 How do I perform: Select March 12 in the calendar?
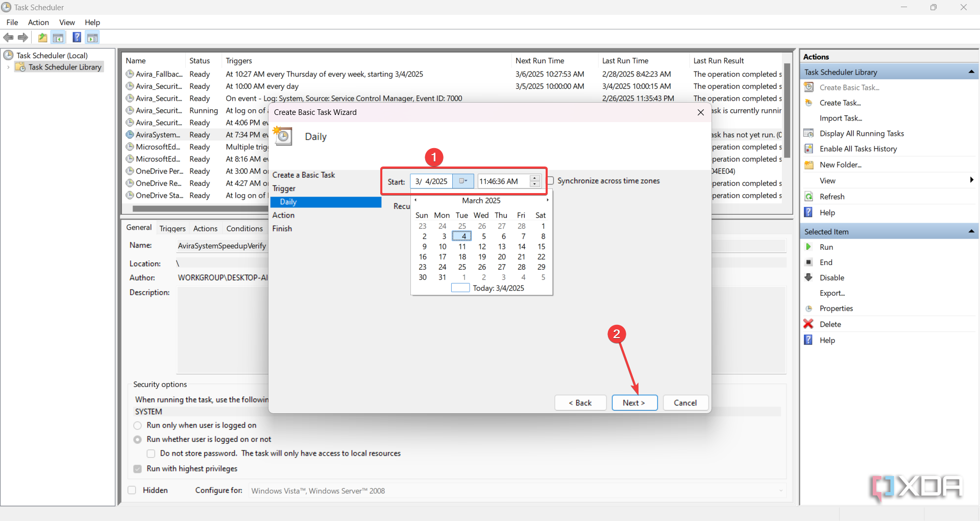(482, 247)
